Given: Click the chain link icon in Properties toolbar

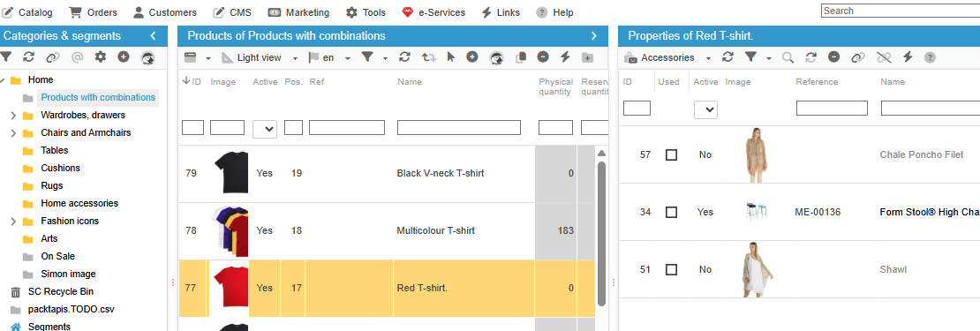Looking at the screenshot, I should tap(858, 57).
